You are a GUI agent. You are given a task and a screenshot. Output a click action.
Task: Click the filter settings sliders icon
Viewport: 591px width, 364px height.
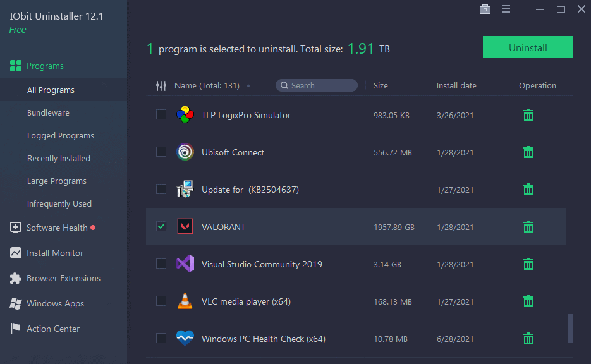pyautogui.click(x=161, y=86)
